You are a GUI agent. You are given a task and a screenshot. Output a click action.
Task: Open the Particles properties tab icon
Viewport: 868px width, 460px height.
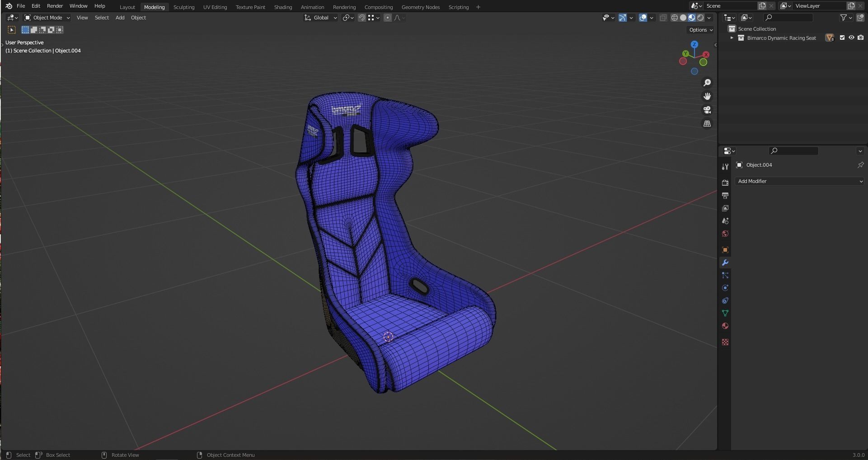[725, 275]
